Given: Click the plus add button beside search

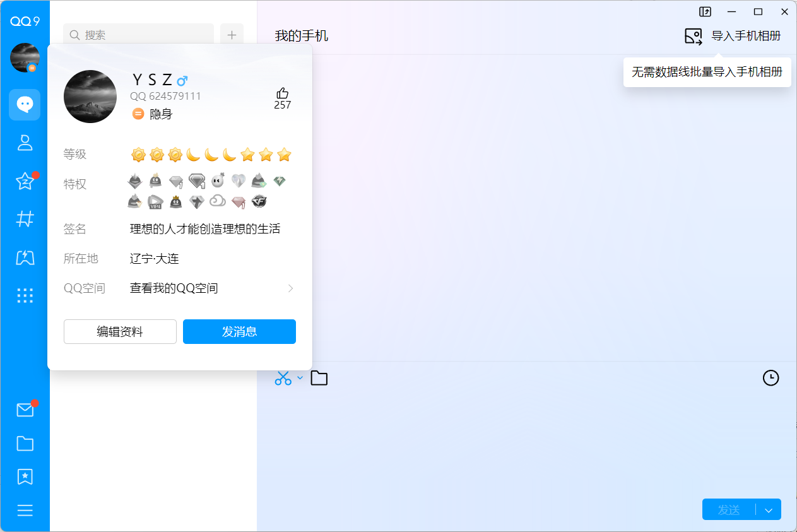Looking at the screenshot, I should tap(232, 35).
